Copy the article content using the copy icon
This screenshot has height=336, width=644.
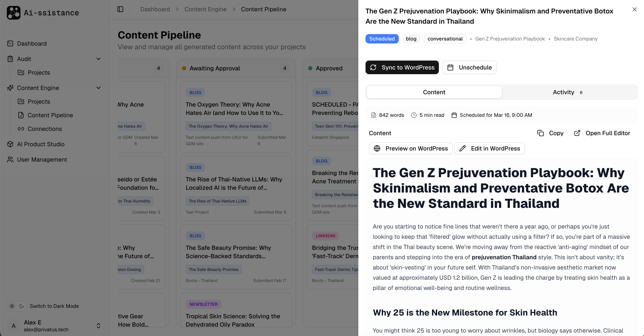pyautogui.click(x=541, y=133)
